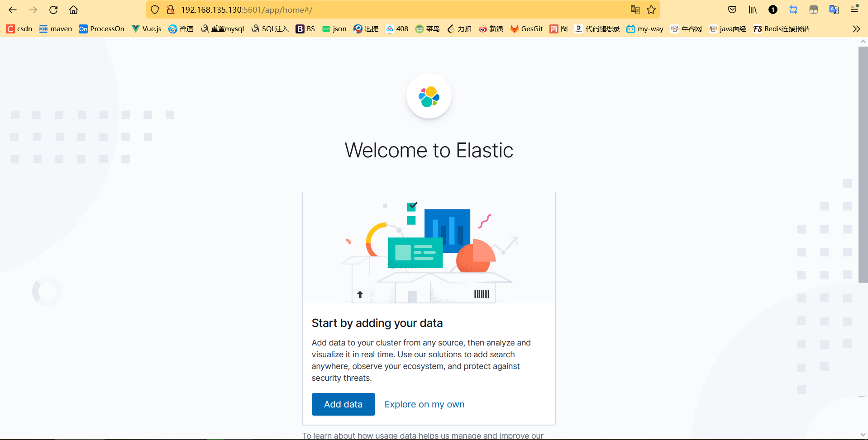Open the 禅道 bookmark
The width and height of the screenshot is (868, 440).
181,29
